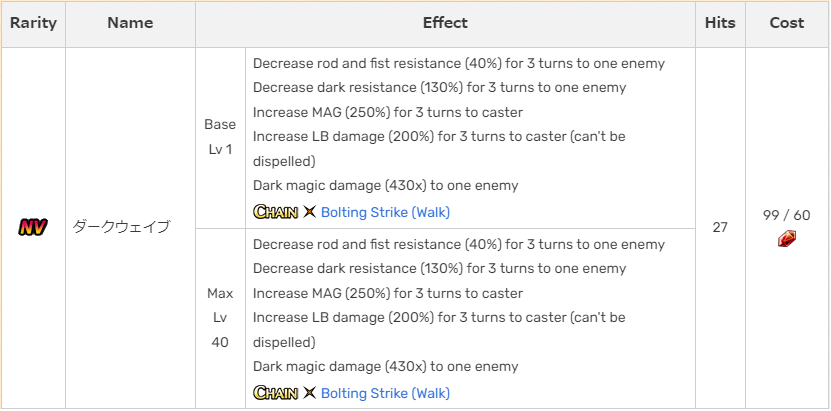The width and height of the screenshot is (831, 411).
Task: Click the Rarity column header
Action: 33,23
